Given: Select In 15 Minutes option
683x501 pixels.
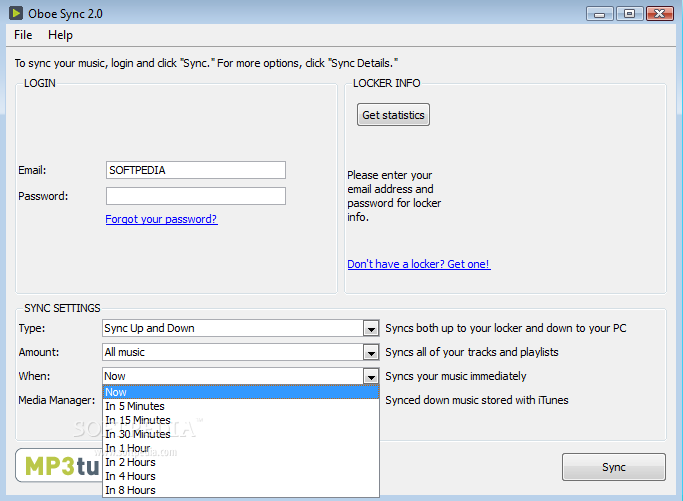Looking at the screenshot, I should 241,420.
